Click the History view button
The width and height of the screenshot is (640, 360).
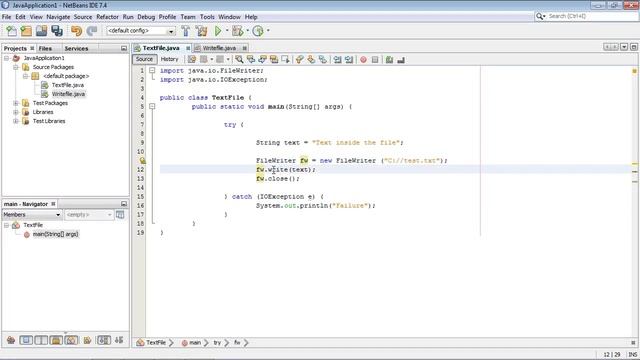(x=169, y=60)
